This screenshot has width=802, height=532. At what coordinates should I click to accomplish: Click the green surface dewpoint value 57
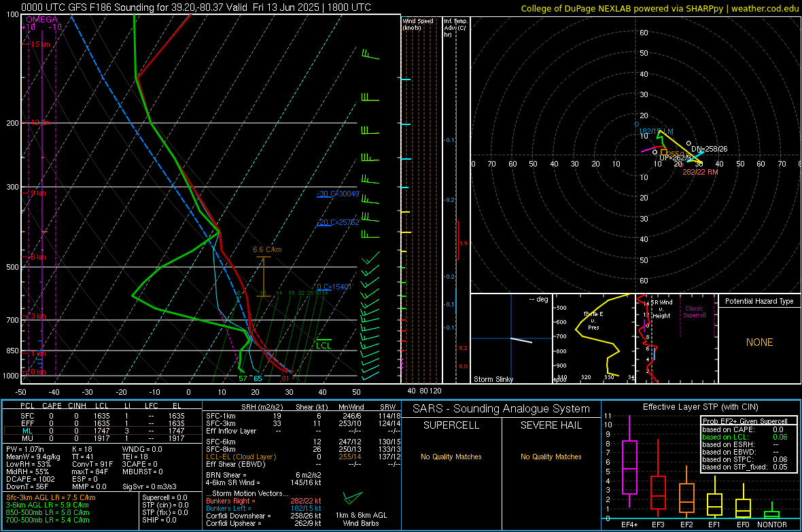(x=243, y=378)
